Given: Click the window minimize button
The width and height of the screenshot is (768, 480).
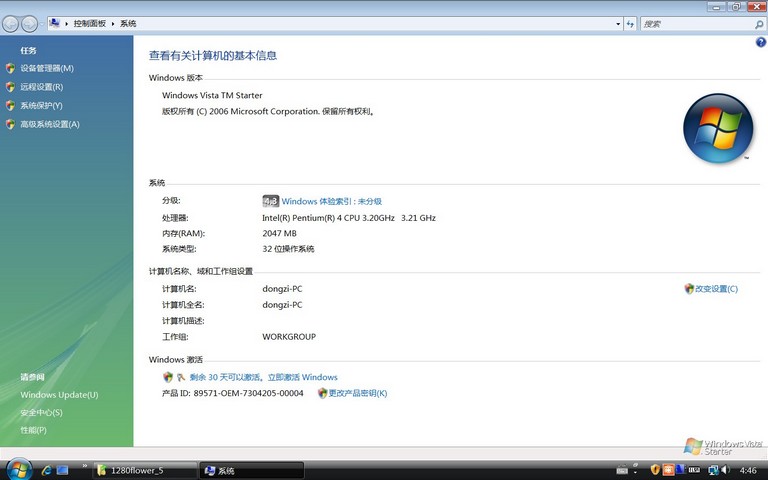Looking at the screenshot, I should [717, 7].
